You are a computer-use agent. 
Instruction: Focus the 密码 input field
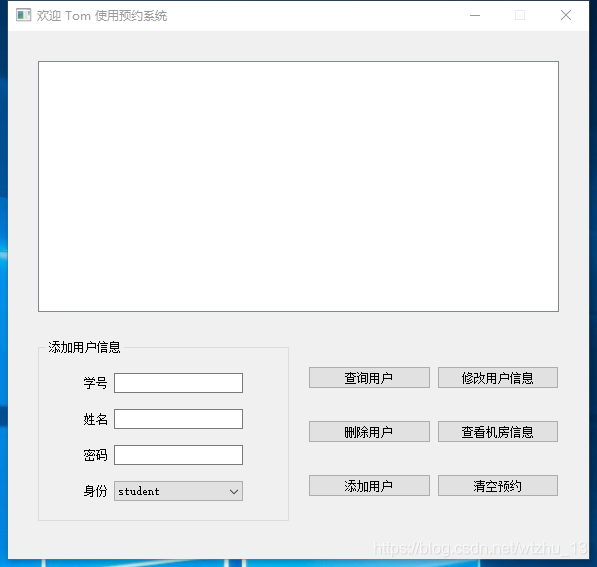tap(178, 455)
